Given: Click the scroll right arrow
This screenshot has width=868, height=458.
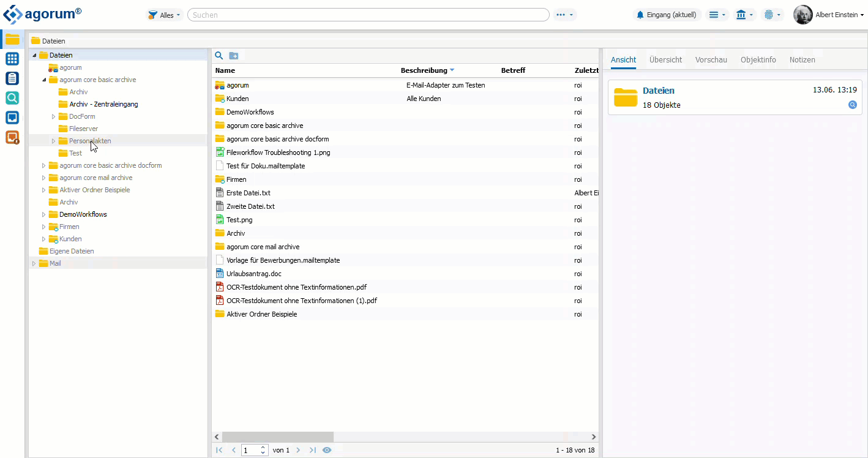Looking at the screenshot, I should 594,437.
